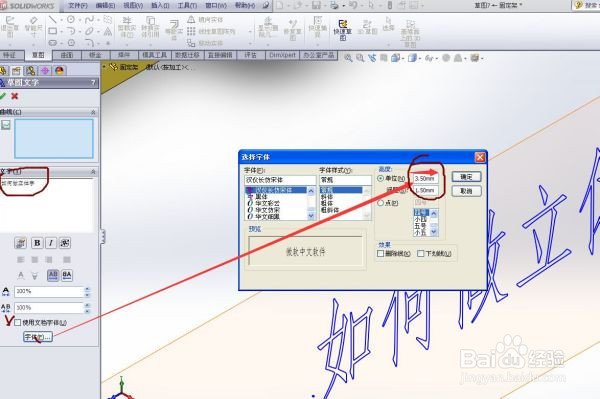The width and height of the screenshot is (600, 399).
Task: Click the Zoom to Fit magnifier icon
Action: 348,58
